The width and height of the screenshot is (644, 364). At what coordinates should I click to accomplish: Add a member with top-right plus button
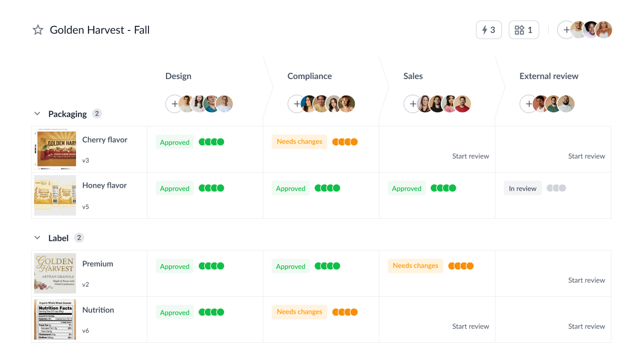coord(566,30)
